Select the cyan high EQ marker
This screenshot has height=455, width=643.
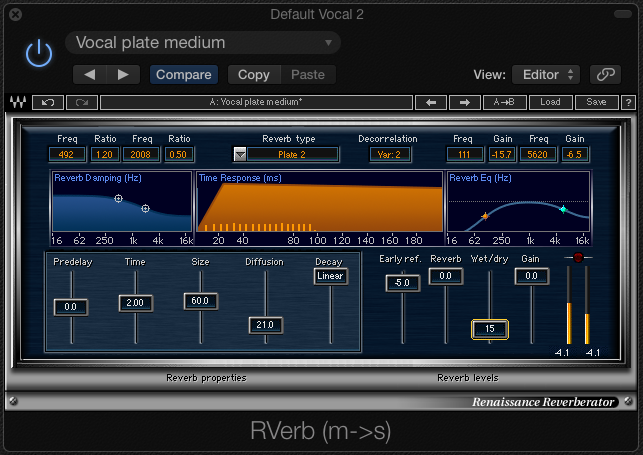point(563,209)
